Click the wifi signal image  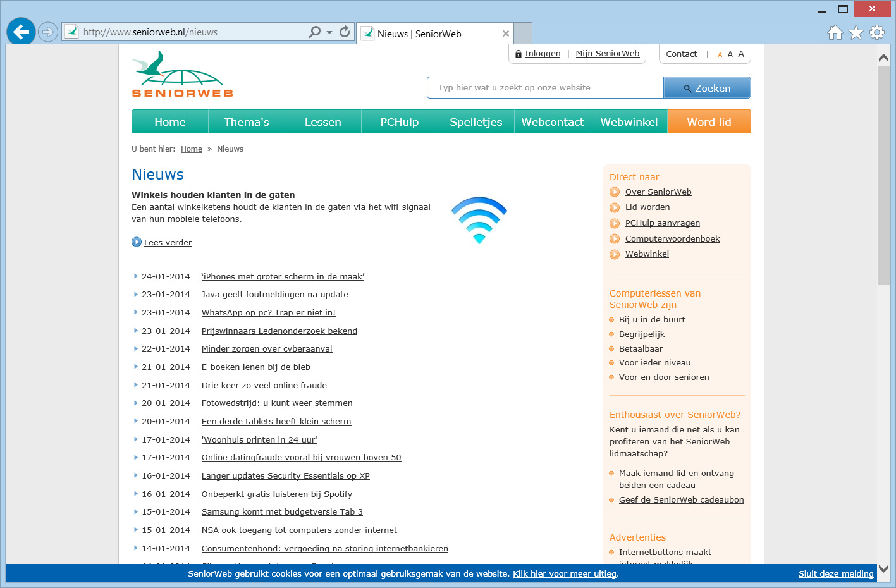click(479, 219)
